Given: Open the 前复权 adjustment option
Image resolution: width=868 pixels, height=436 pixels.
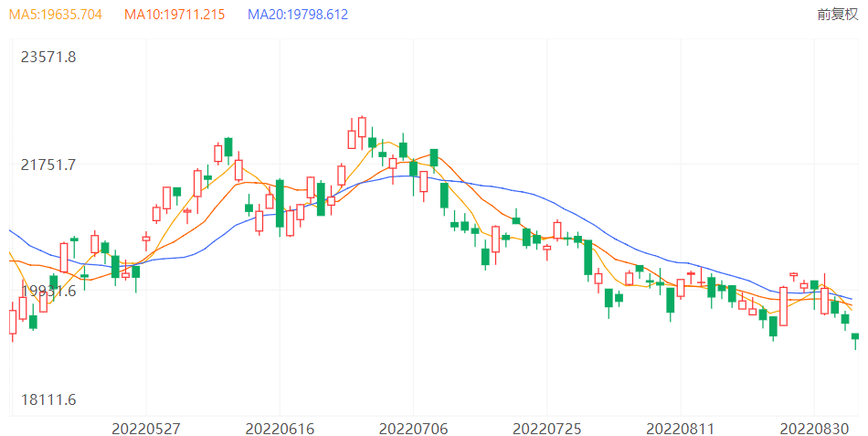Looking at the screenshot, I should (838, 15).
